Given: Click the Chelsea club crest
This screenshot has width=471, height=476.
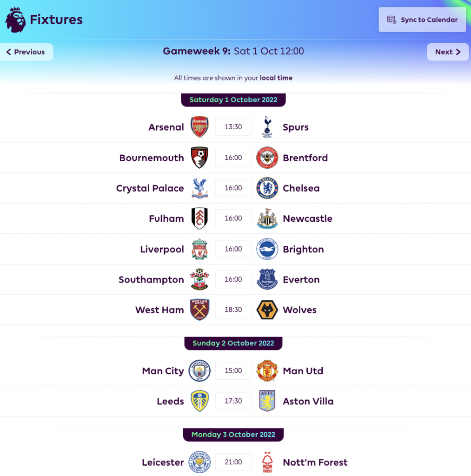Looking at the screenshot, I should [x=267, y=188].
